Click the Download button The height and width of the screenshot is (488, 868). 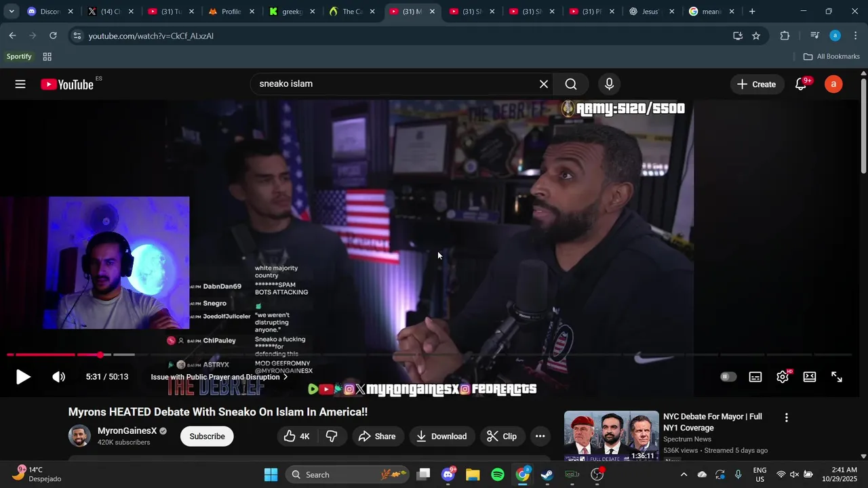[x=441, y=436]
